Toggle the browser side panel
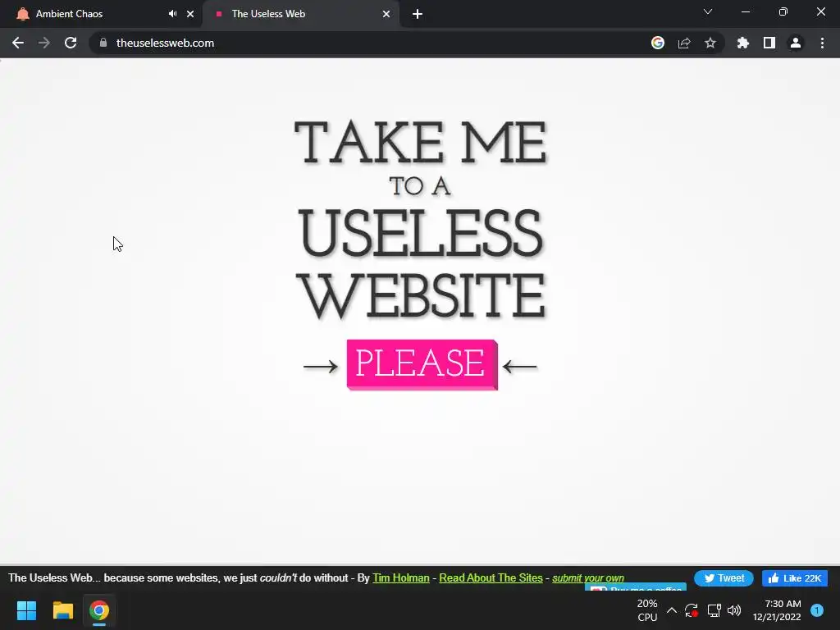 pyautogui.click(x=769, y=43)
